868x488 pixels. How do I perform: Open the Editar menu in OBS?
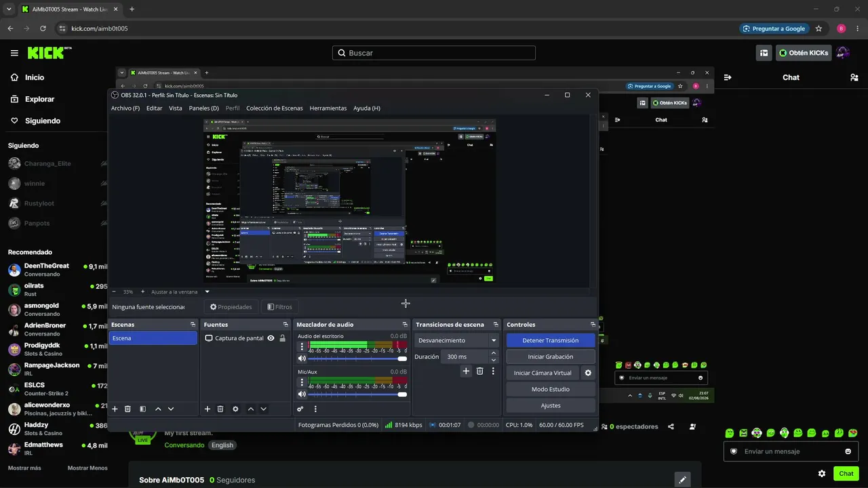click(x=154, y=108)
